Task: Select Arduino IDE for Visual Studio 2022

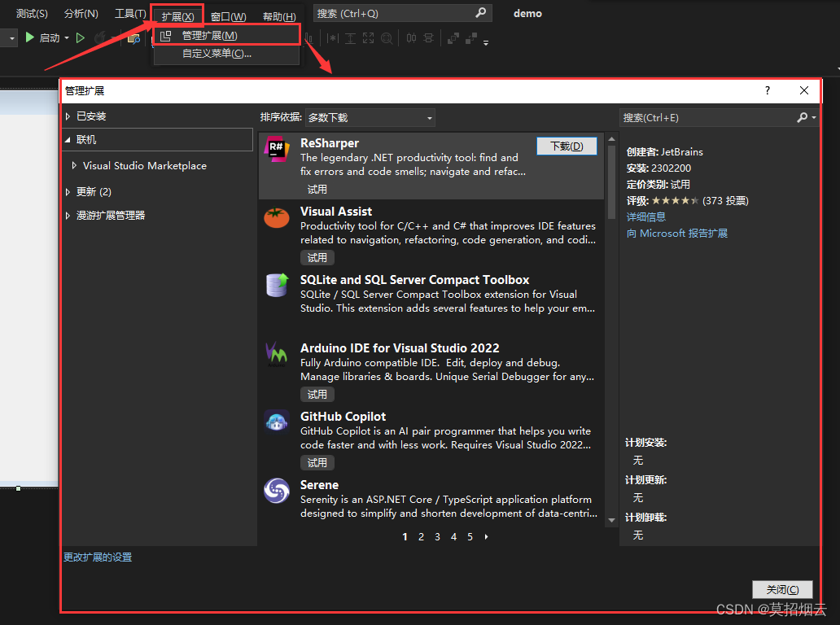Action: click(400, 348)
